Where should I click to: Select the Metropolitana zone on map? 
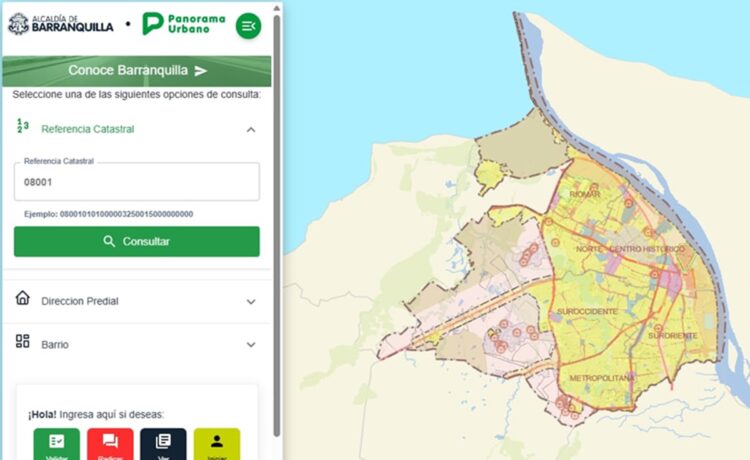[602, 378]
